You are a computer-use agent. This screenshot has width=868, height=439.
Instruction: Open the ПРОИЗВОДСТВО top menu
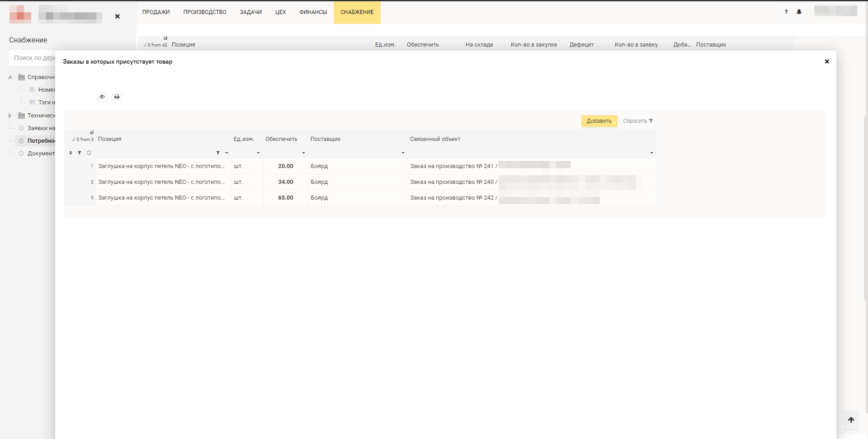[x=205, y=12]
